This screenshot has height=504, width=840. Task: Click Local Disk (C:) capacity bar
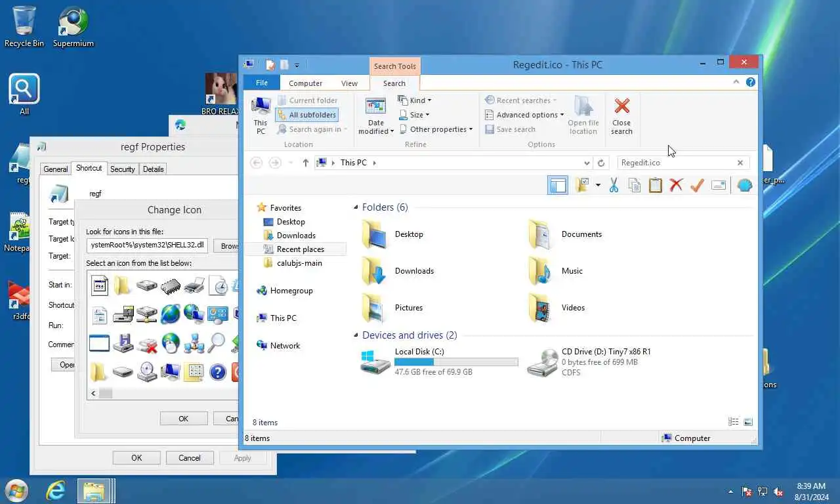(x=456, y=362)
